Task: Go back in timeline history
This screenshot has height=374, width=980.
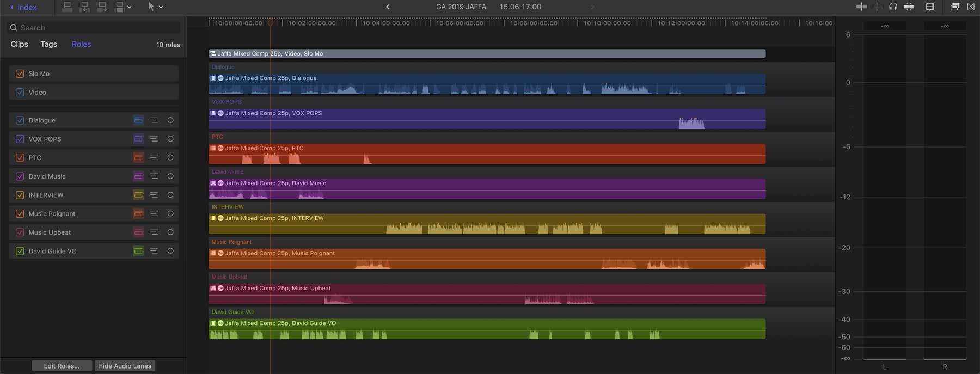Action: pos(388,7)
